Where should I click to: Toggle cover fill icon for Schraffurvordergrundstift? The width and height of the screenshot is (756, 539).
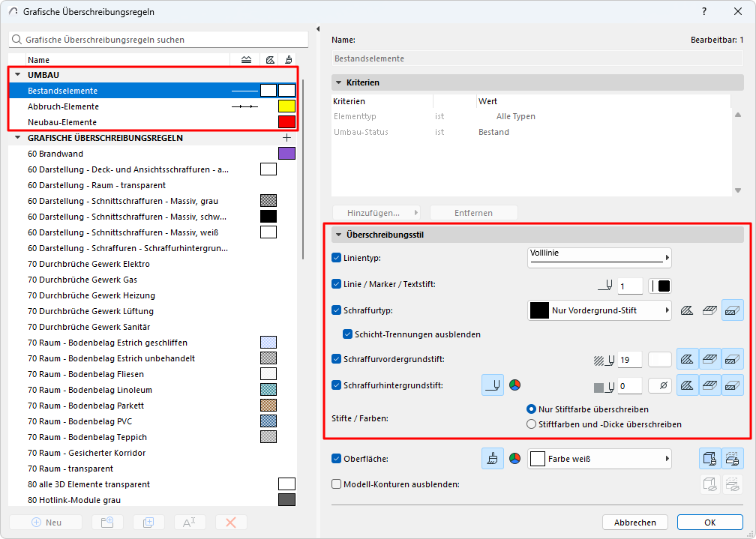tap(709, 359)
